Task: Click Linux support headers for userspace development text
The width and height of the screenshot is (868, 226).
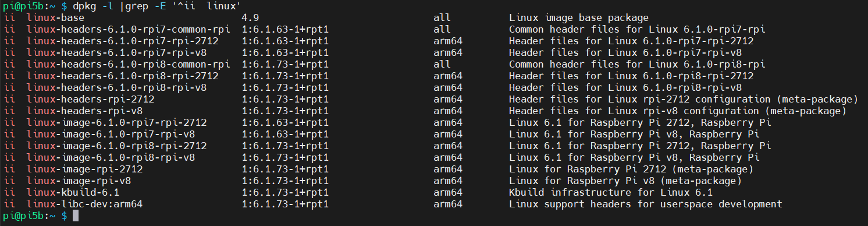Action: pos(645,204)
